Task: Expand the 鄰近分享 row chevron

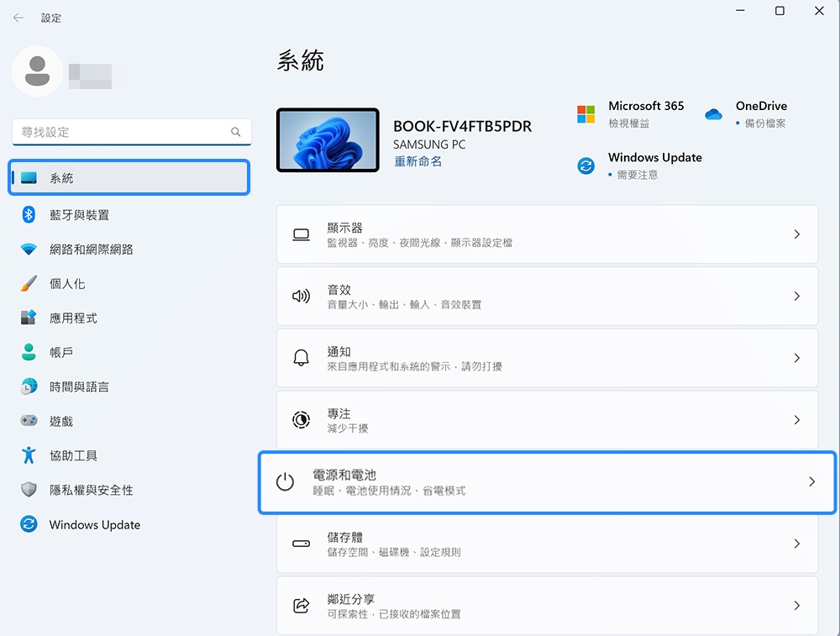Action: point(797,606)
